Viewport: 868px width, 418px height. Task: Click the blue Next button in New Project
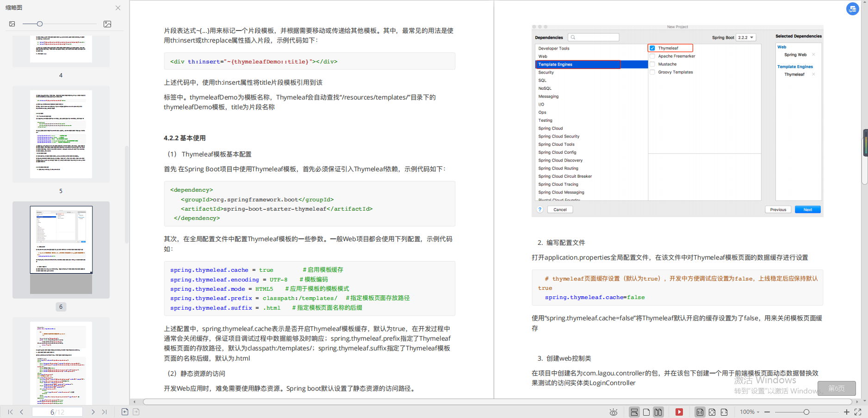tap(808, 210)
